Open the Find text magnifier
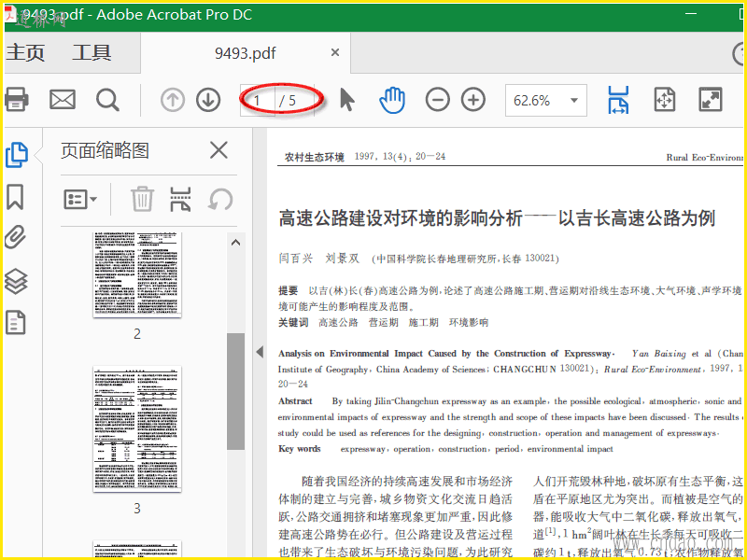This screenshot has height=560, width=747. tap(107, 100)
